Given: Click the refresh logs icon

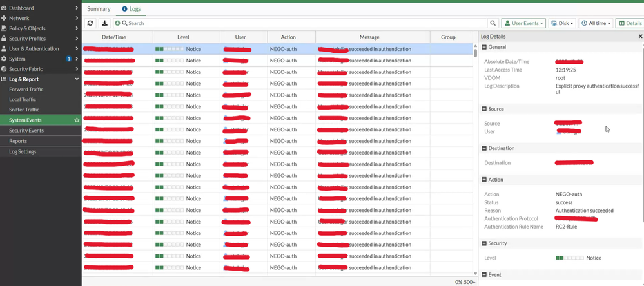Looking at the screenshot, I should coord(90,23).
